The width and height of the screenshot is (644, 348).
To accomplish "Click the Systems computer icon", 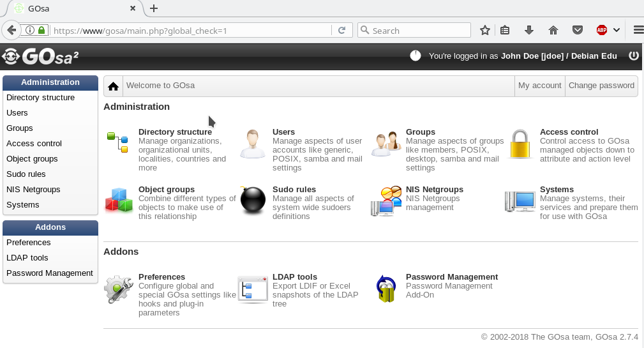I will [520, 201].
